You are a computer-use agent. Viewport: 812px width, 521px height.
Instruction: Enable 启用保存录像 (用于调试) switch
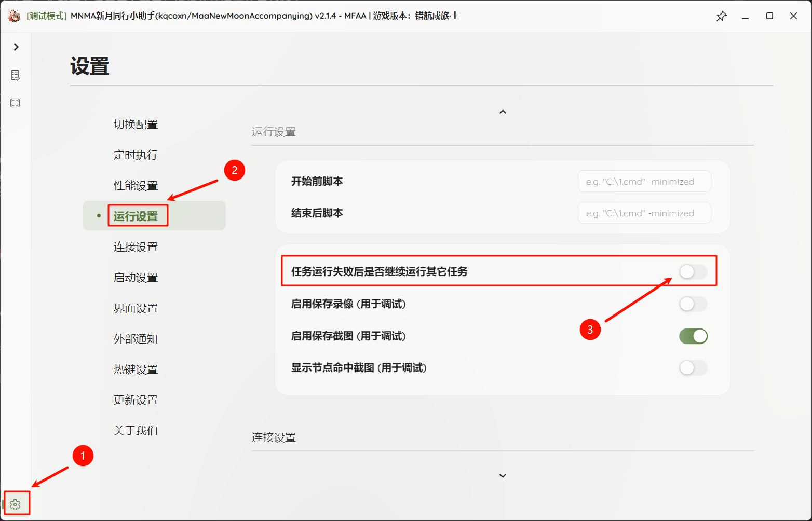[x=693, y=304]
